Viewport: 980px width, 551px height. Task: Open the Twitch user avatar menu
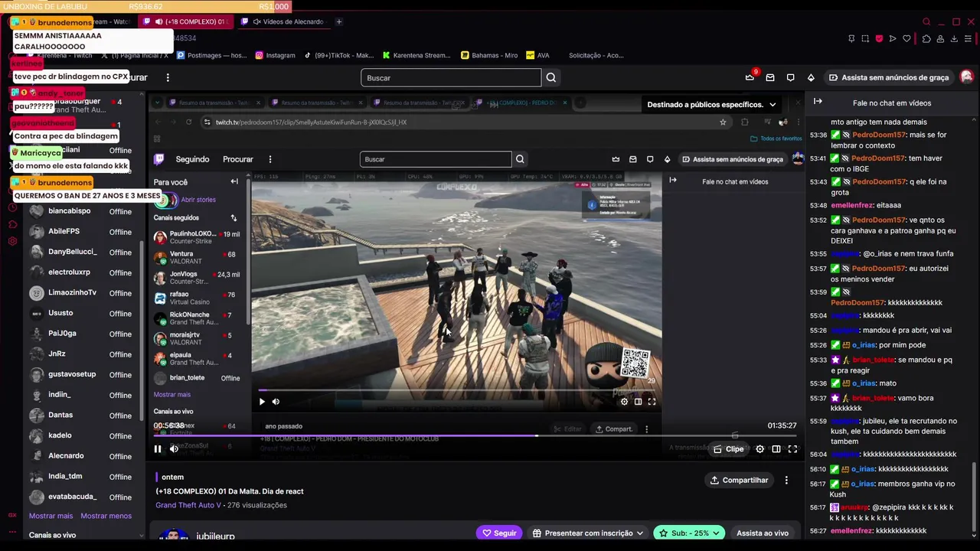point(966,77)
